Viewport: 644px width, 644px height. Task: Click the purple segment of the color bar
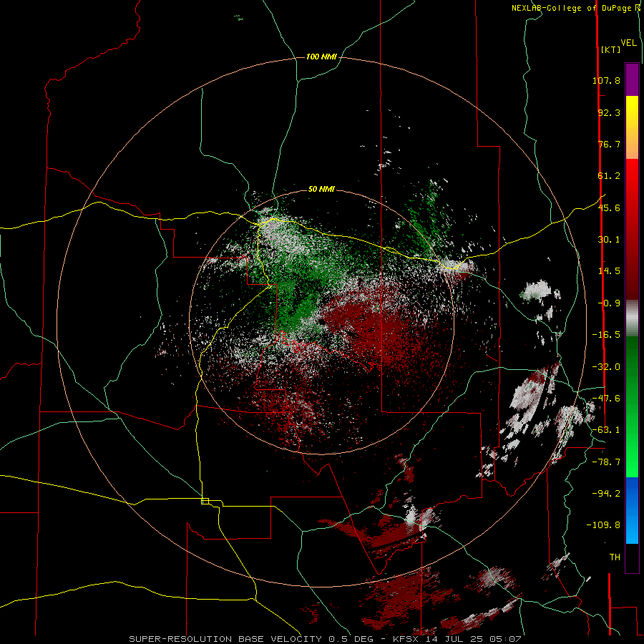pyautogui.click(x=632, y=79)
